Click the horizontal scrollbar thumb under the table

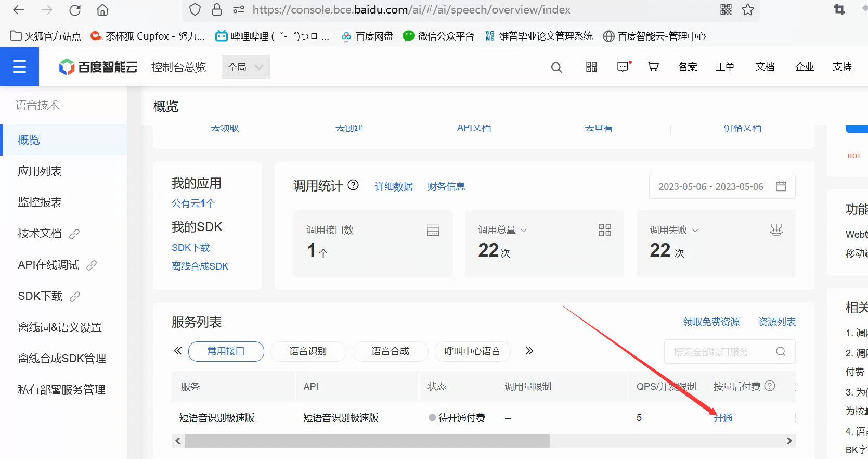pyautogui.click(x=368, y=441)
